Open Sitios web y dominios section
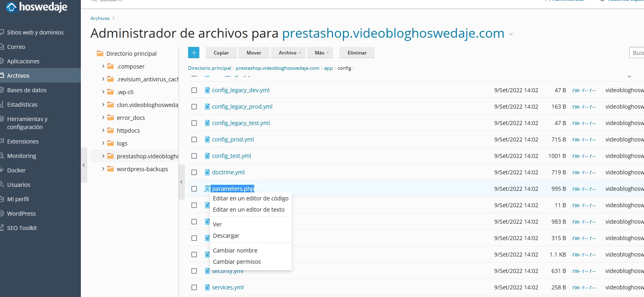The height and width of the screenshot is (297, 644). click(35, 32)
